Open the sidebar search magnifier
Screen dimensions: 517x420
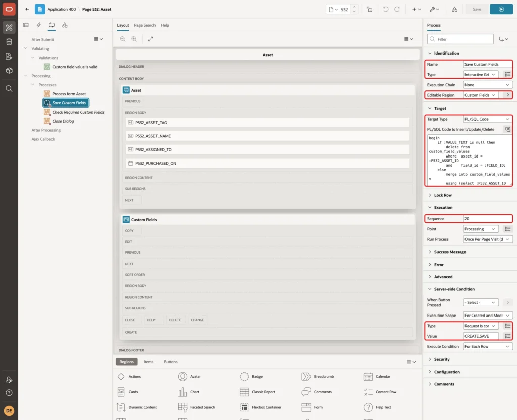(x=9, y=89)
